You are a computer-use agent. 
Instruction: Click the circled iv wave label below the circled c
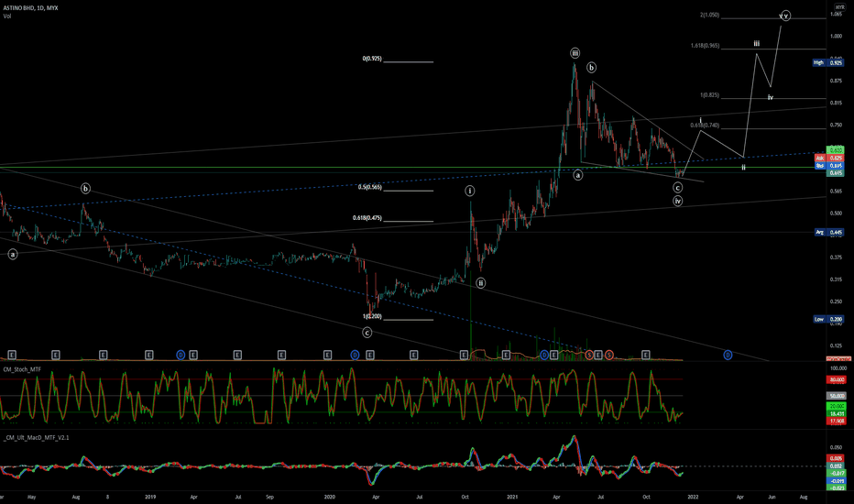tap(677, 201)
